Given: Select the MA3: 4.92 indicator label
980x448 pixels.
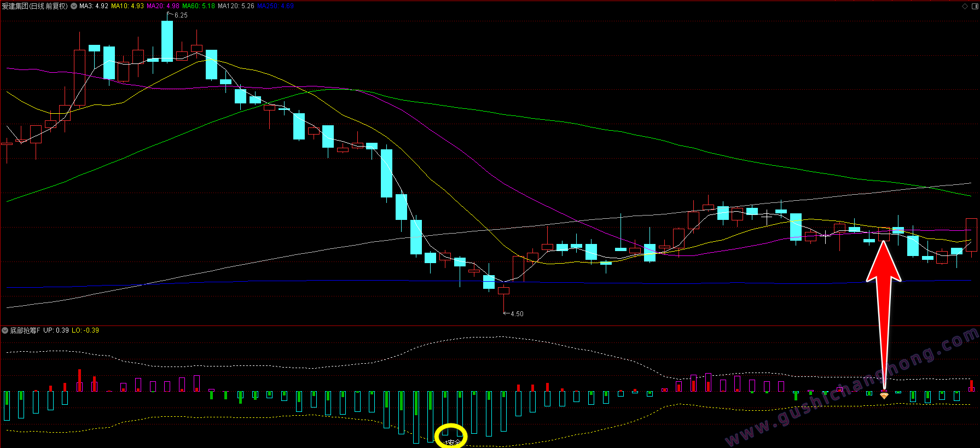Looking at the screenshot, I should (94, 6).
